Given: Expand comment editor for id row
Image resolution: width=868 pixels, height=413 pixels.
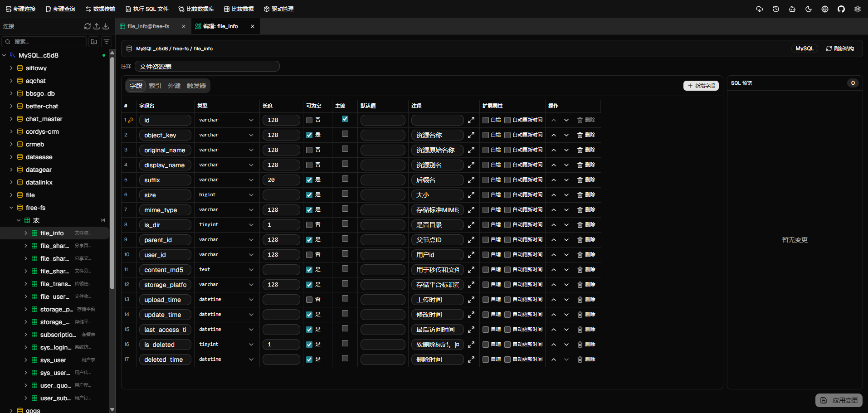Looking at the screenshot, I should tap(471, 120).
